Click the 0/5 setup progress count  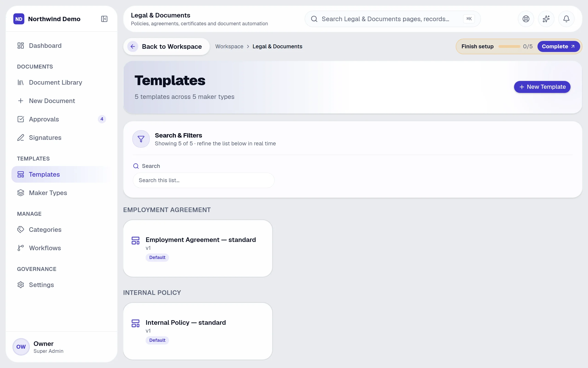pyautogui.click(x=528, y=46)
